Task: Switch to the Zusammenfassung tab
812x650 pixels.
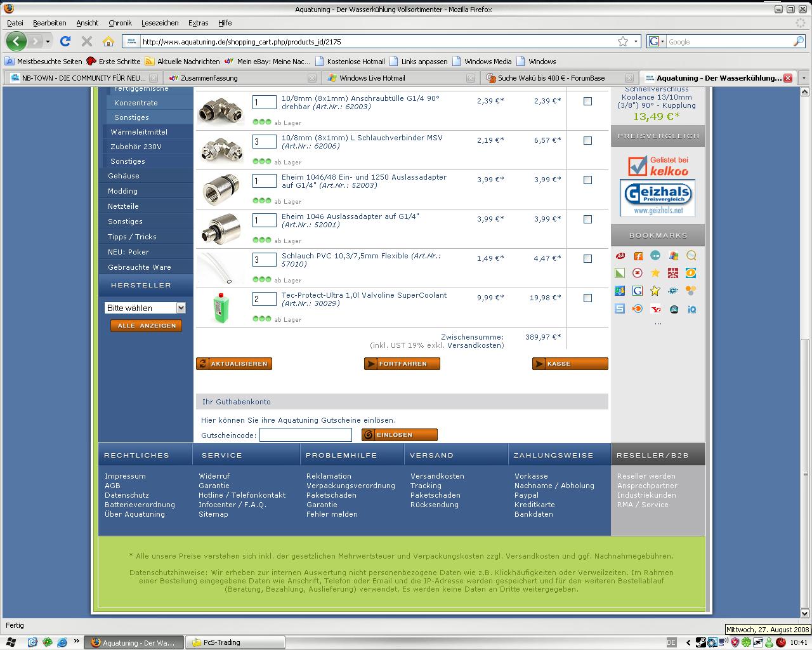Action: [x=242, y=78]
